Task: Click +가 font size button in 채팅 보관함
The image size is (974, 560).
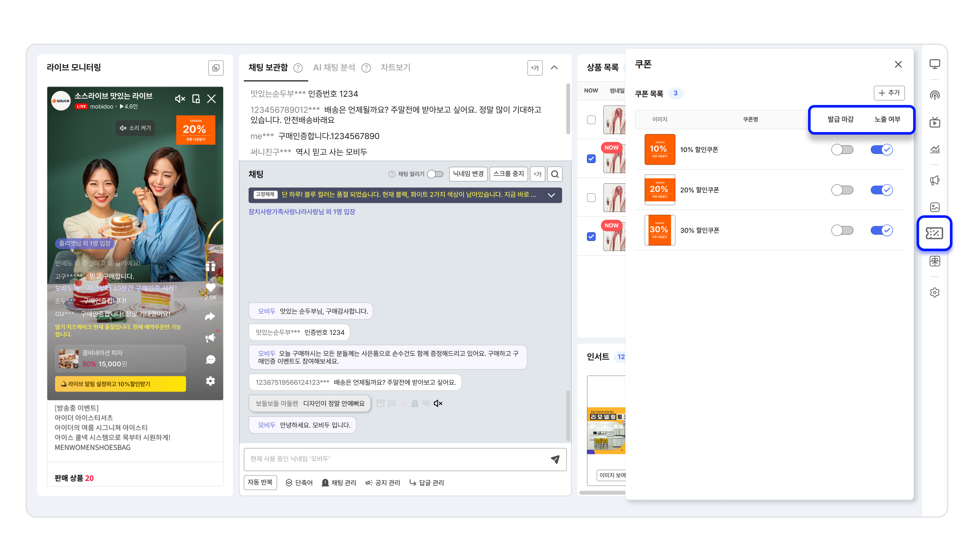Action: (534, 68)
